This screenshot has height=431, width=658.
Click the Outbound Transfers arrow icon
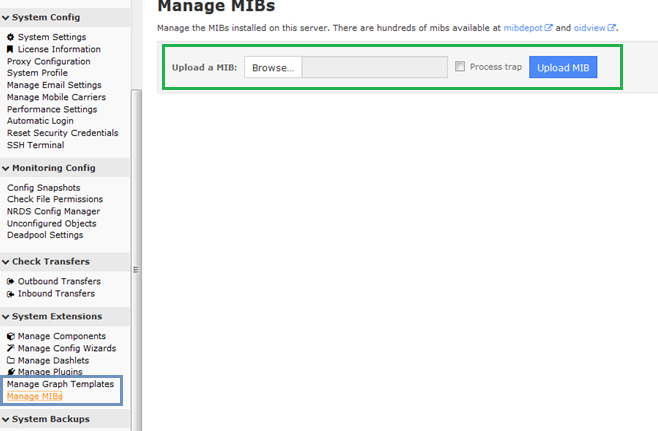(10, 282)
